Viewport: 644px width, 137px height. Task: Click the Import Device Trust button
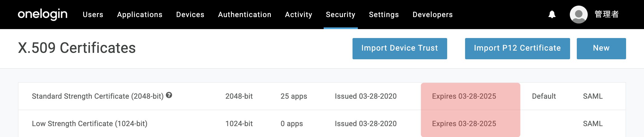pyautogui.click(x=400, y=48)
